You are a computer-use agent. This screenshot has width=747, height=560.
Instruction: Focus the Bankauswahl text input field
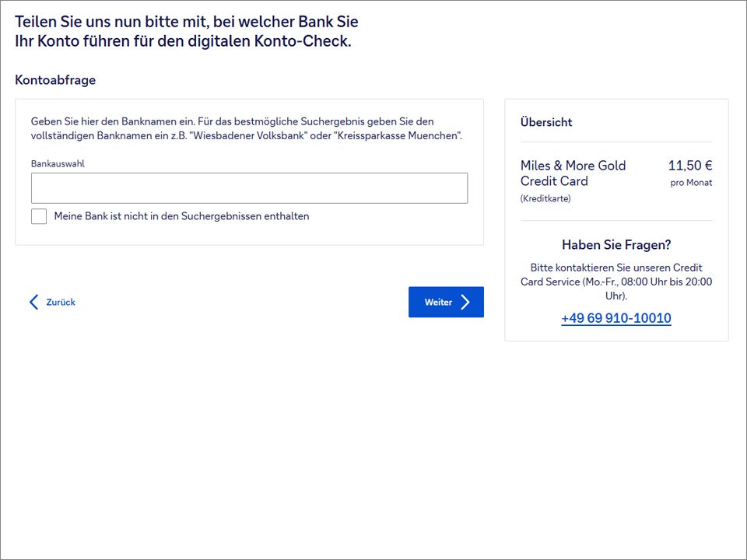(249, 188)
